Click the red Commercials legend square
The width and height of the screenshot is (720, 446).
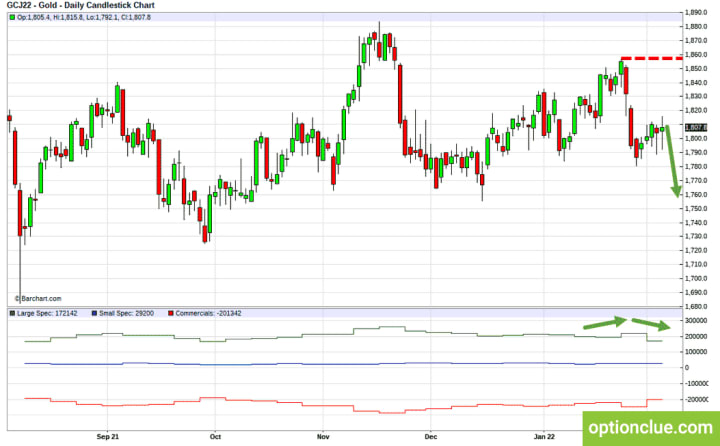[x=171, y=313]
